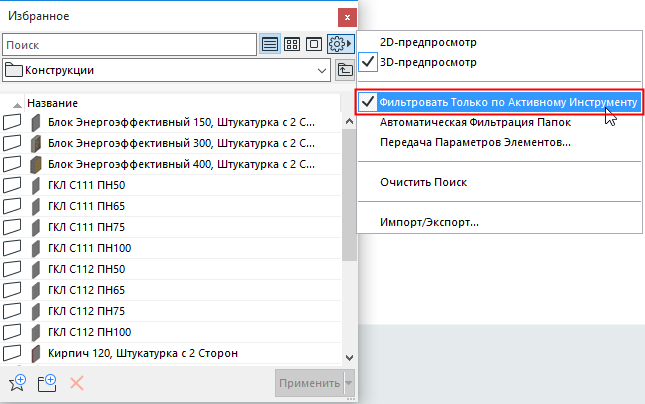Open Импорт/Экспорт... menu item
The image size is (645, 404).
(x=429, y=222)
